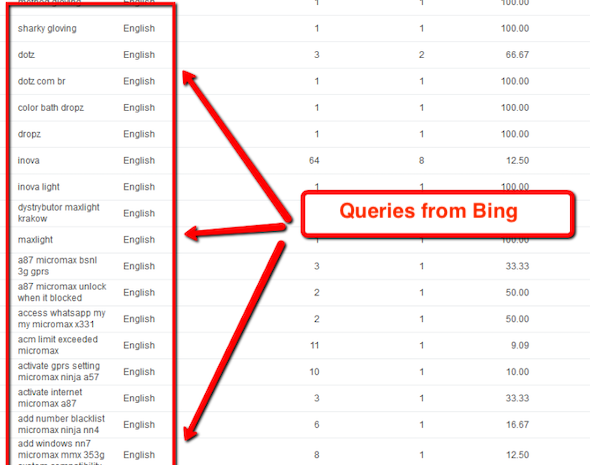
Task: Click 'add number blacklist micromax ninja nn4'
Action: point(61,424)
